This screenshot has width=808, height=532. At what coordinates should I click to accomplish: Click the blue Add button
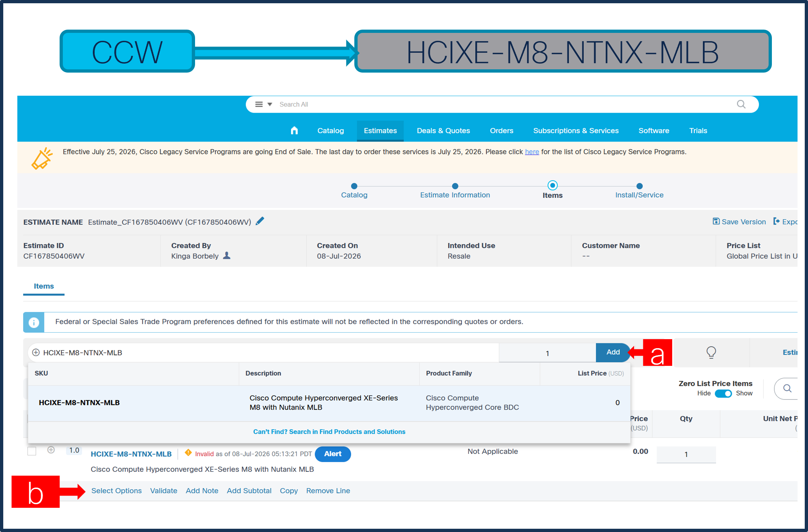[613, 352]
